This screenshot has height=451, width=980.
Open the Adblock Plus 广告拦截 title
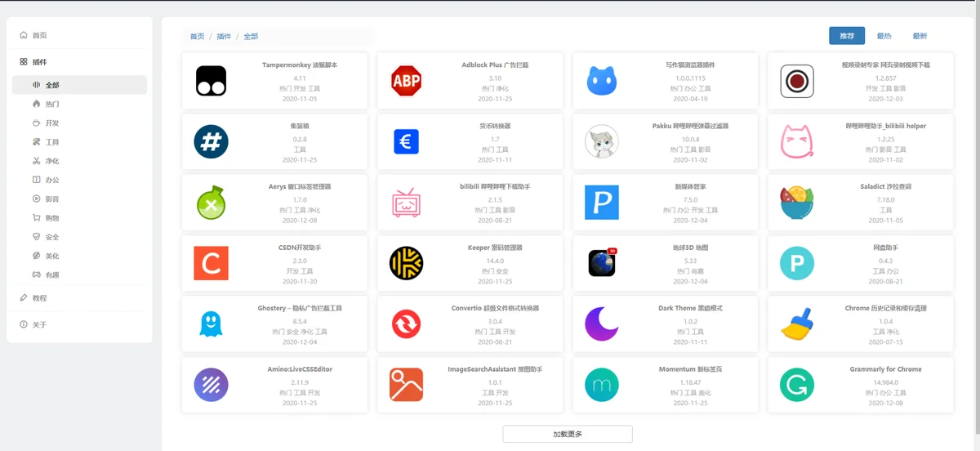coord(495,65)
